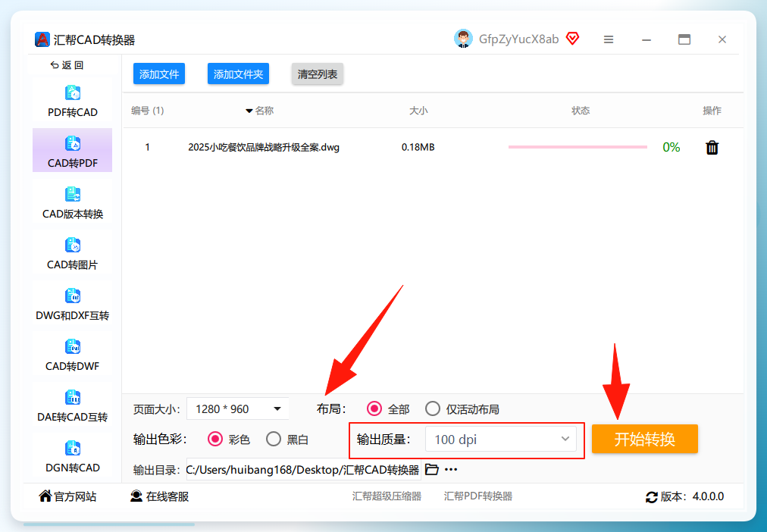Viewport: 767px width, 532px height.
Task: Click the DGN转CAD sidebar icon
Action: pos(73,449)
